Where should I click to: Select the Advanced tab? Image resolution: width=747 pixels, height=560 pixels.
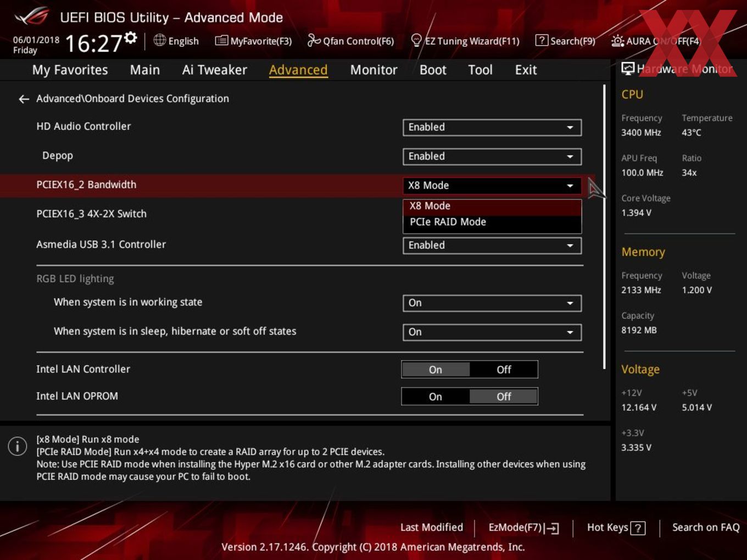298,70
